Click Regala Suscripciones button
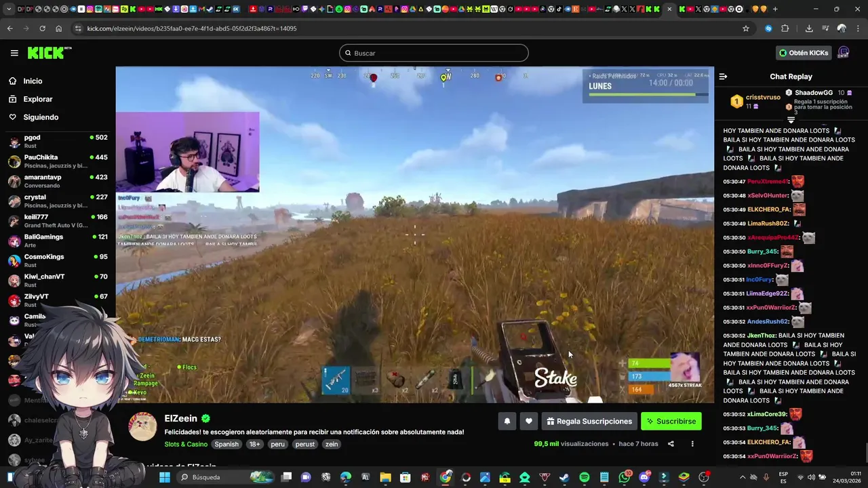This screenshot has width=868, height=488. [x=589, y=421]
